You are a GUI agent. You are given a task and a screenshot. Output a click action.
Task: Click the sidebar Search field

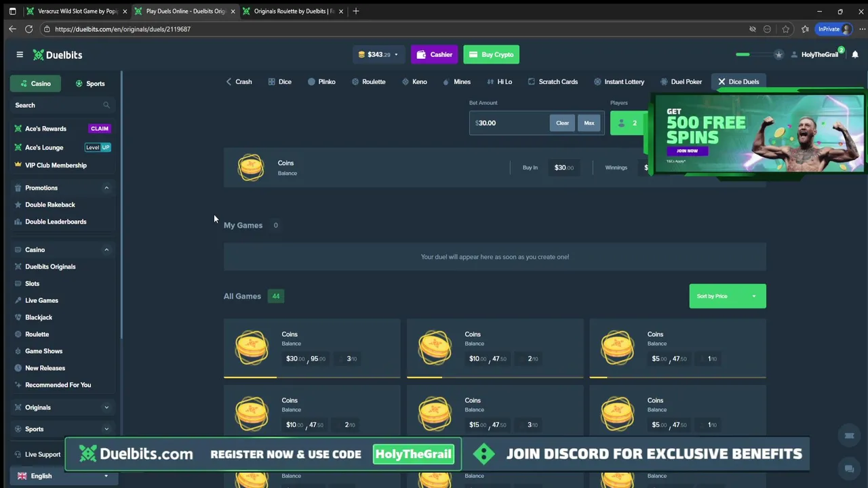point(62,105)
